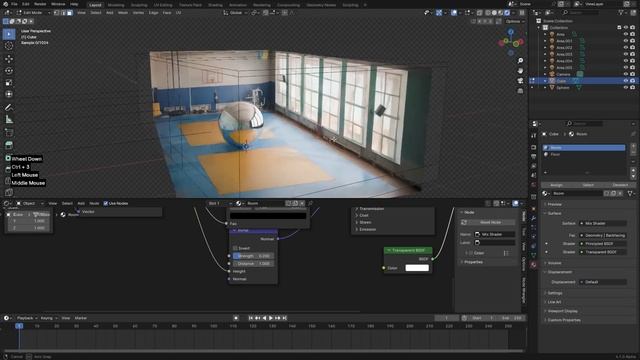The height and width of the screenshot is (360, 640).
Task: Enable vertex select mode
Action: click(57, 13)
